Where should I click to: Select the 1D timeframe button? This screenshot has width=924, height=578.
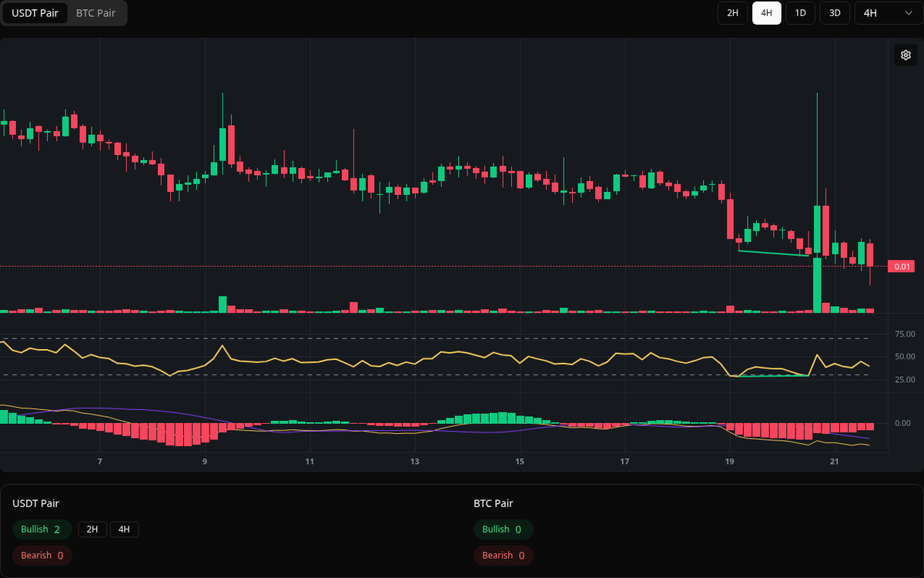coord(800,13)
